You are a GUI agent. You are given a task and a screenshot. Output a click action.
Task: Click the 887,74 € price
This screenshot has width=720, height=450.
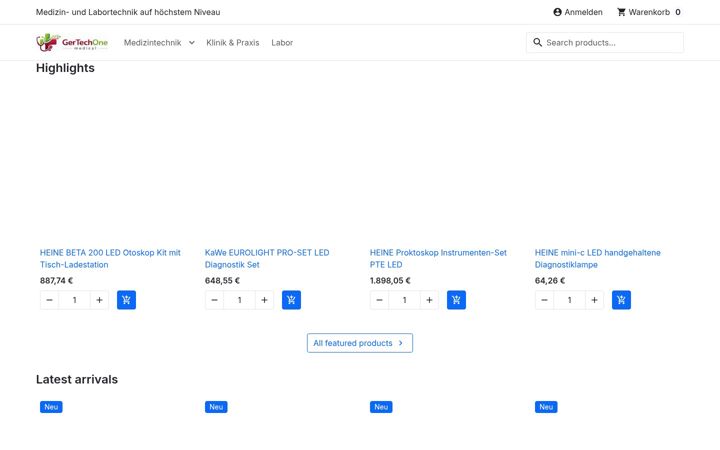coord(56,281)
